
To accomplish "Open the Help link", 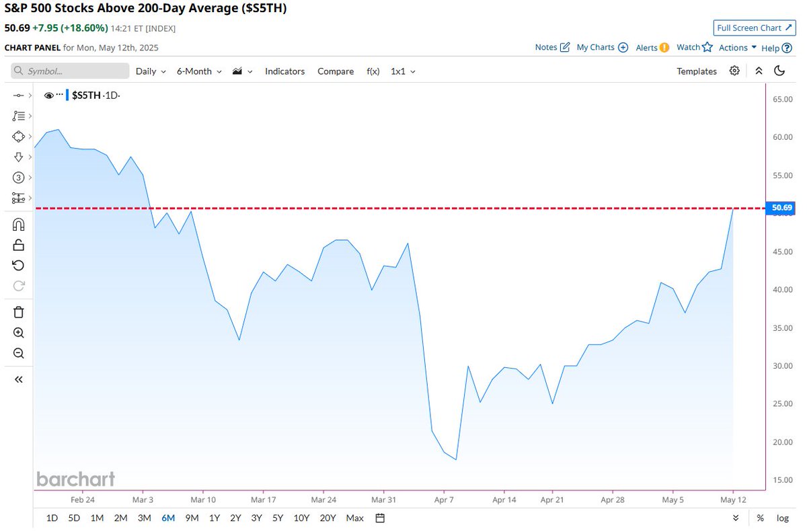I will point(777,47).
